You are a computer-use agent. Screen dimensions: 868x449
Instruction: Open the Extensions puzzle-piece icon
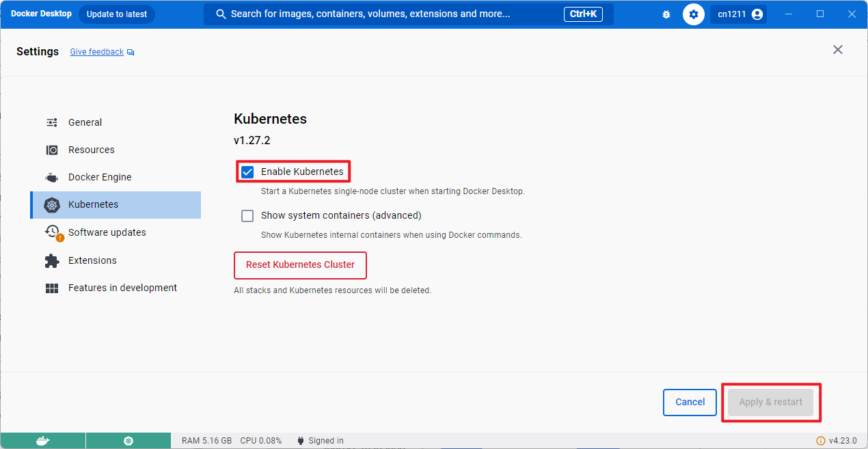tap(51, 260)
